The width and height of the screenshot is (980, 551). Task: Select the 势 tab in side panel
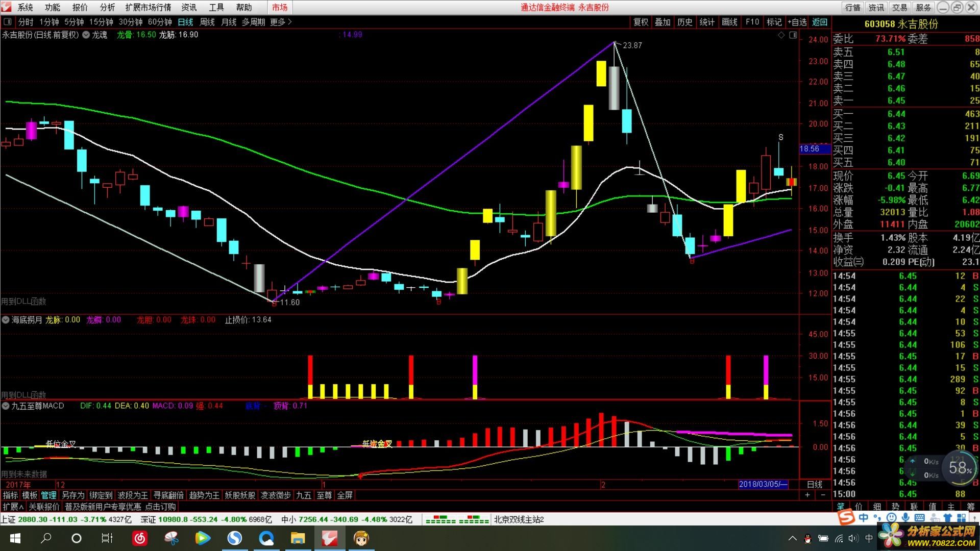(x=895, y=506)
